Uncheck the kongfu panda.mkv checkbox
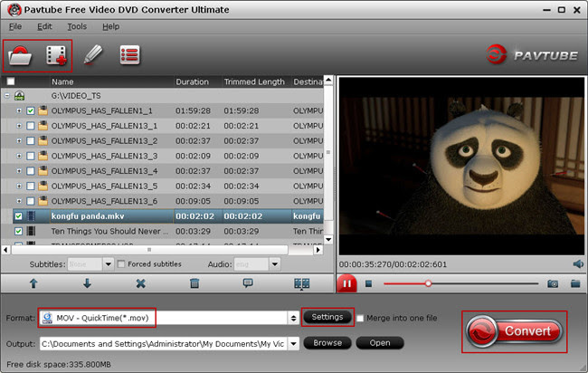Screen dimensions: 588x373 [x=18, y=216]
